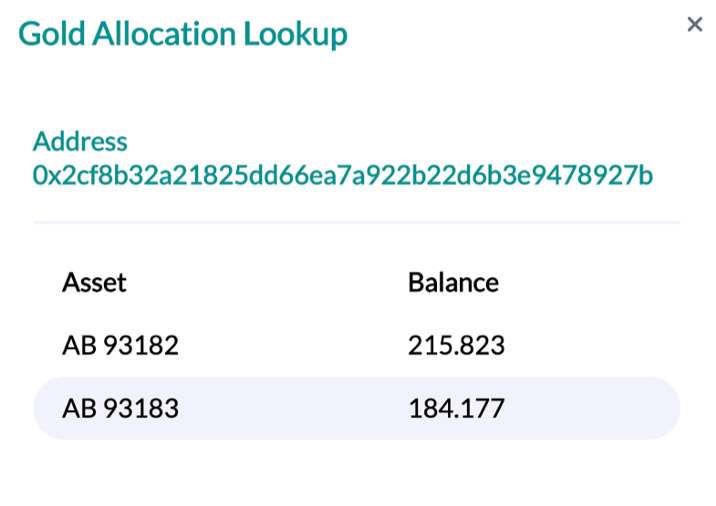Select the AB 93182 asset cell

click(x=120, y=346)
